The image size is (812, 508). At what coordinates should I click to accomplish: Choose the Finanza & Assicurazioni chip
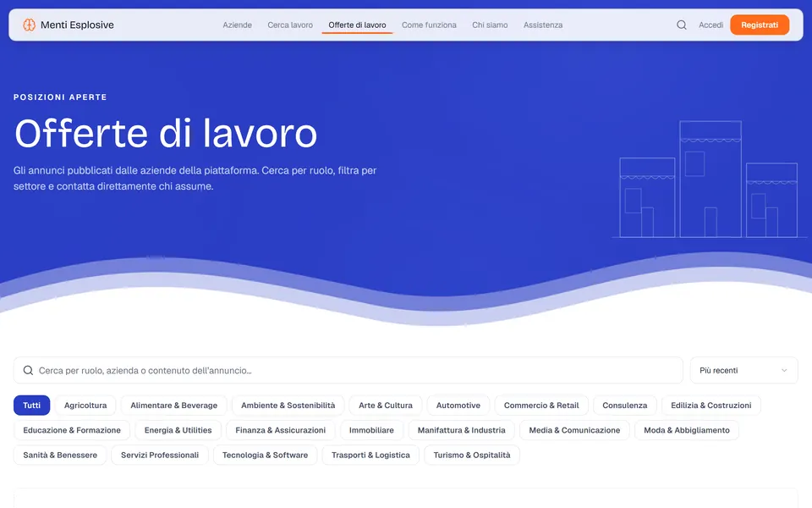click(281, 430)
